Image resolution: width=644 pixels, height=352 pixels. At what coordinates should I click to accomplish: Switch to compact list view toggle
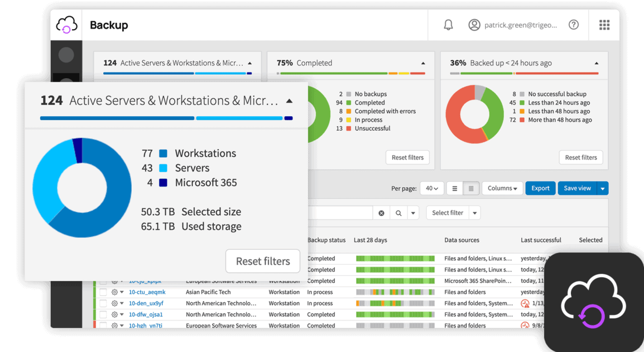click(454, 188)
